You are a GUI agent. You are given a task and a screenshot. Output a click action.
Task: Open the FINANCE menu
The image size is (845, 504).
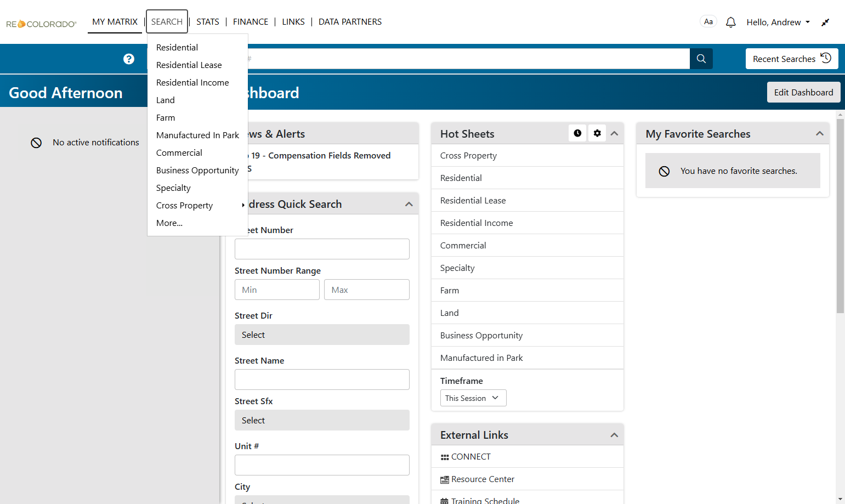pyautogui.click(x=251, y=21)
